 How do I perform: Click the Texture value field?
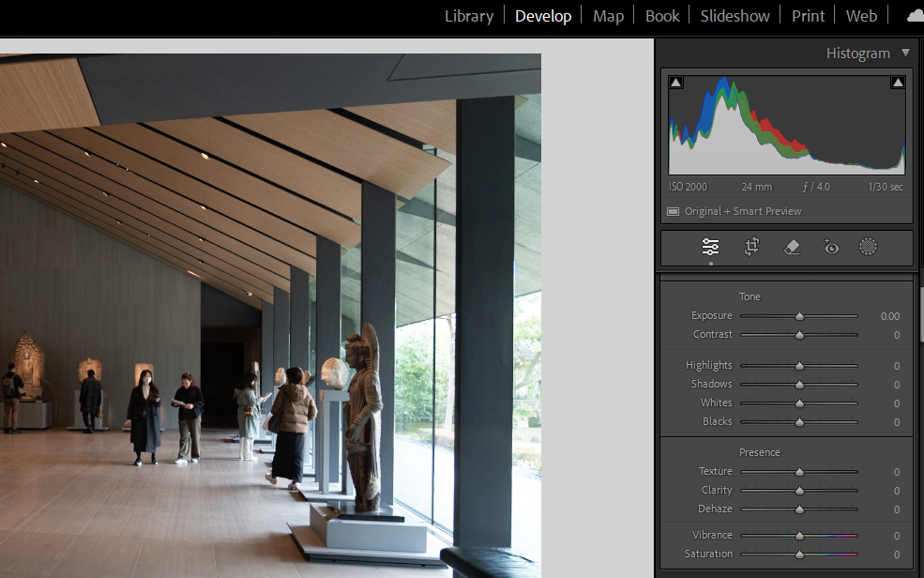896,472
